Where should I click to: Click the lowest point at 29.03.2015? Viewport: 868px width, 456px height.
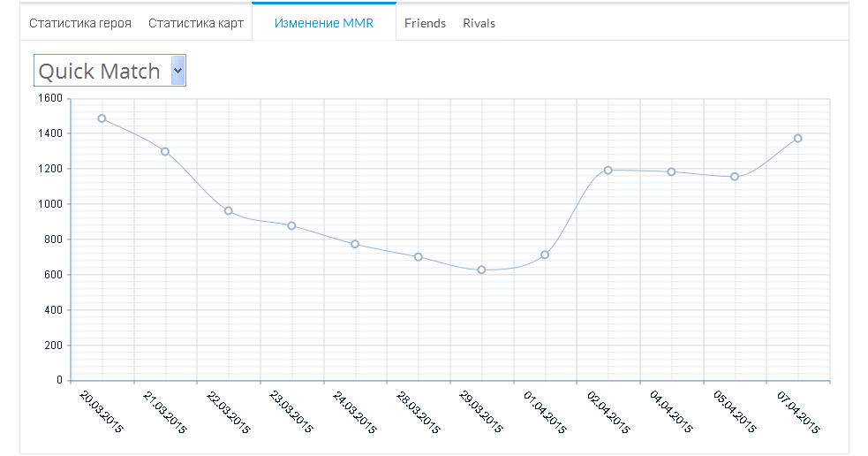481,270
